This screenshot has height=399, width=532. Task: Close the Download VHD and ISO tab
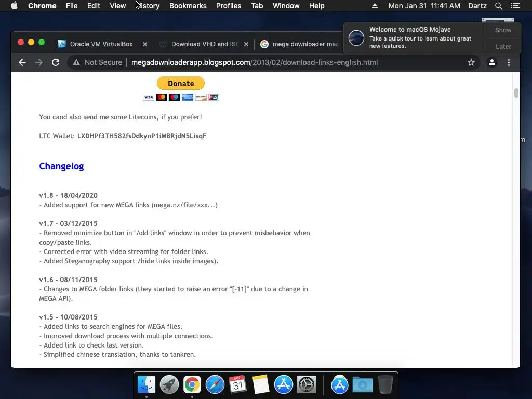246,44
